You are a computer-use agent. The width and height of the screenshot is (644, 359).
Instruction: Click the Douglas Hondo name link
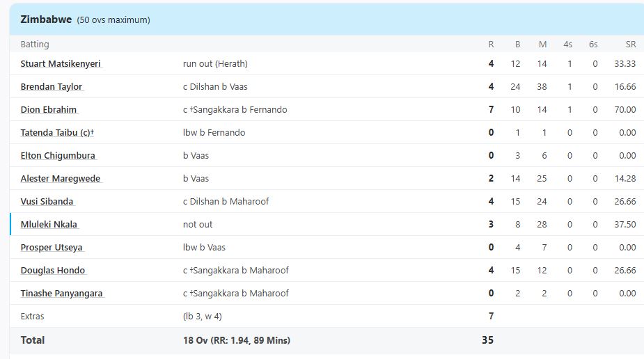53,271
